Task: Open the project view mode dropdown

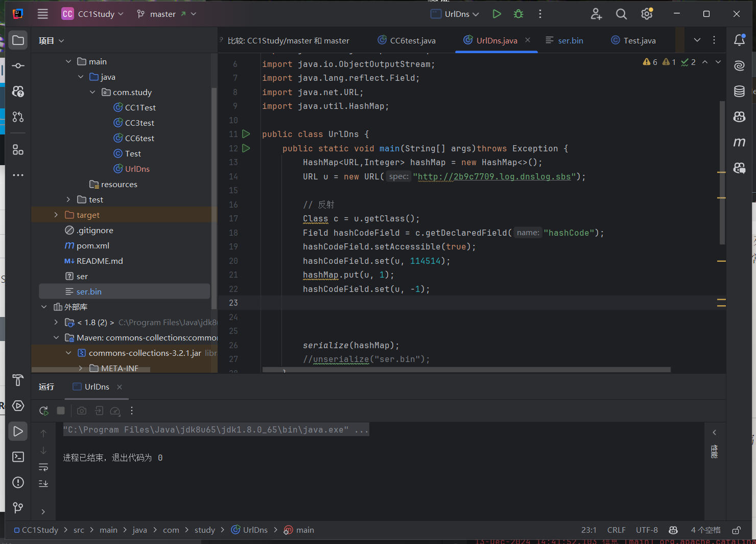Action: (52, 40)
